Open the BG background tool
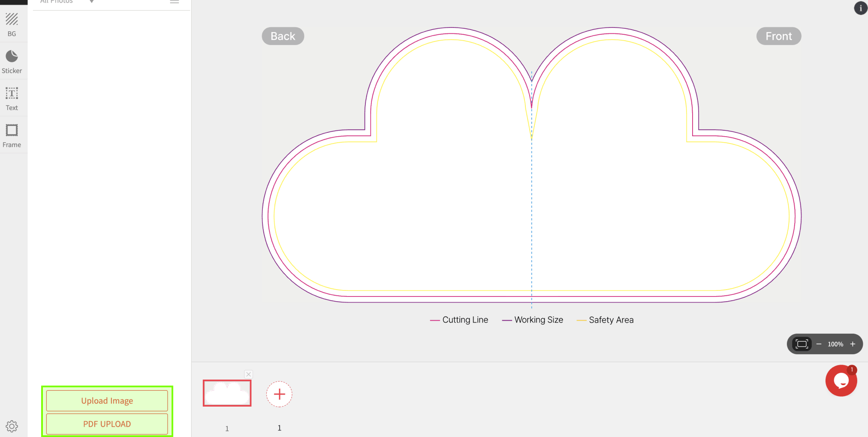This screenshot has width=868, height=437. click(12, 24)
